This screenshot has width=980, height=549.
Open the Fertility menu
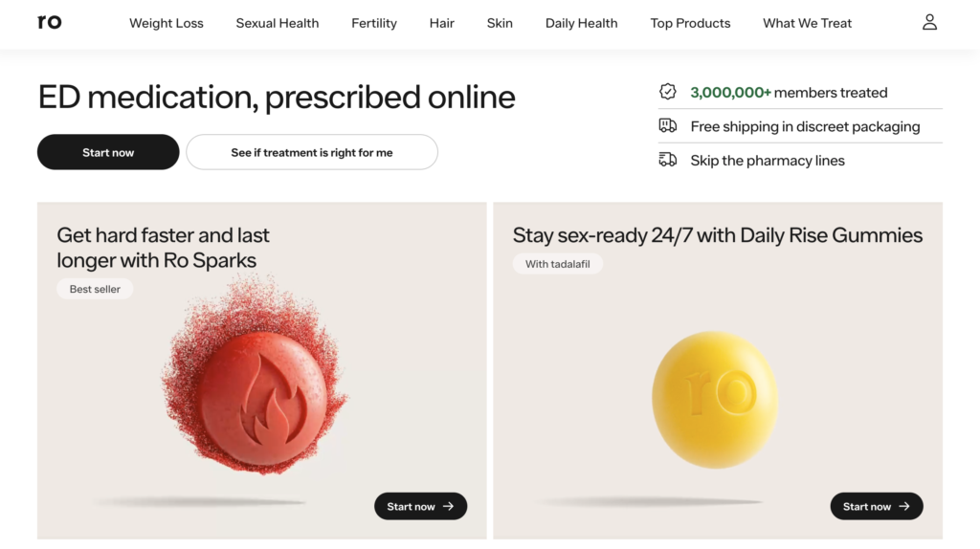tap(374, 23)
